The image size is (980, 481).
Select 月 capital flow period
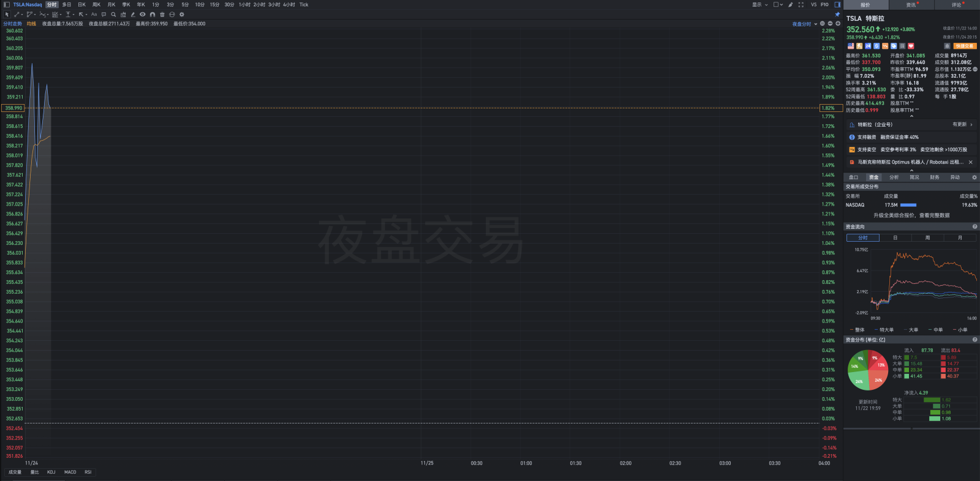pos(960,237)
